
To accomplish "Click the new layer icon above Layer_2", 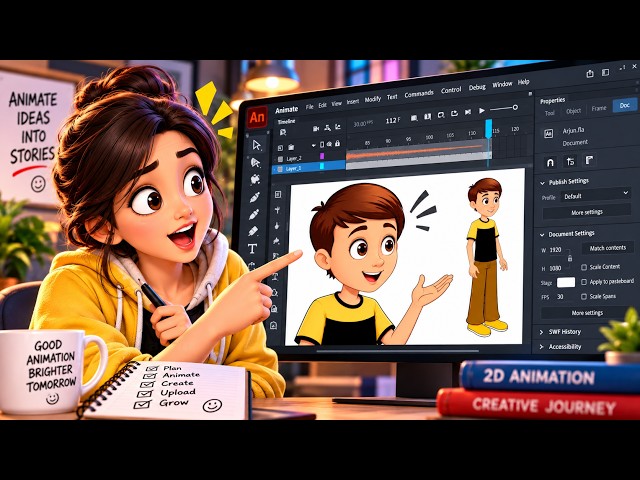I will (280, 148).
